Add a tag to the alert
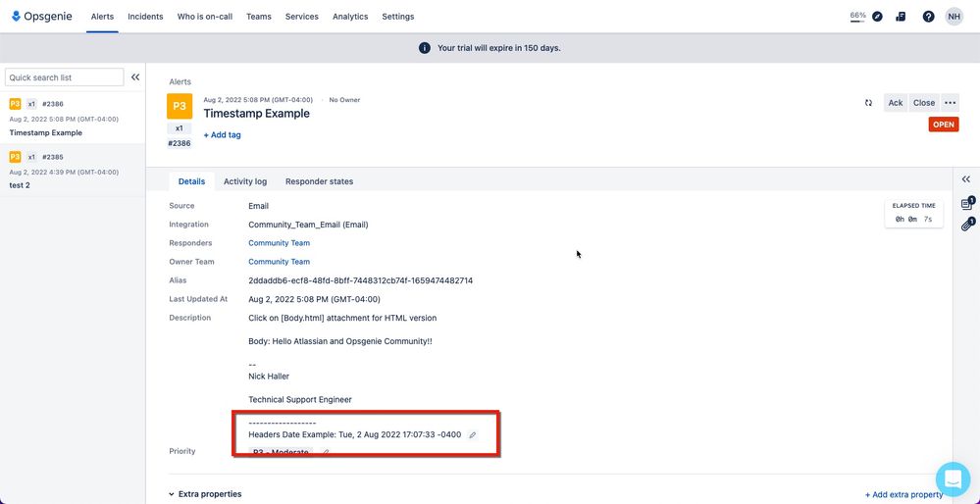 pos(222,135)
